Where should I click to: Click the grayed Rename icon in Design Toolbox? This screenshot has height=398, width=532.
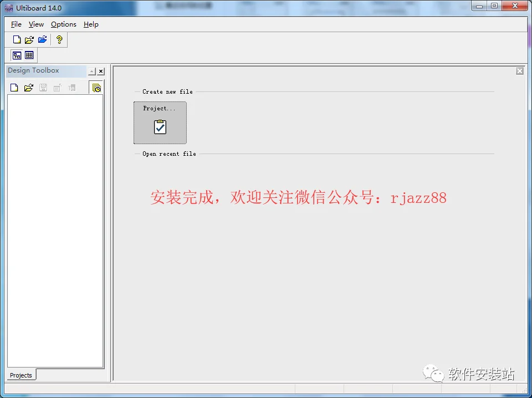point(71,88)
